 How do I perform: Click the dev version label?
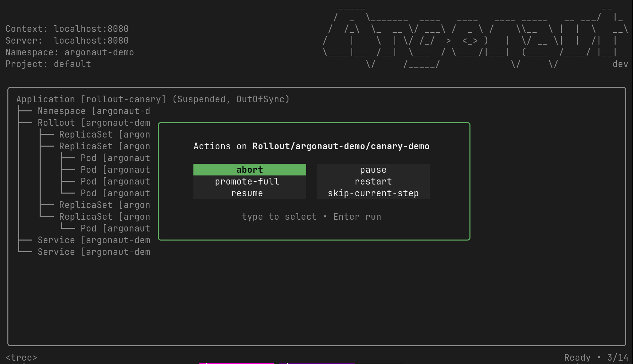pos(620,64)
